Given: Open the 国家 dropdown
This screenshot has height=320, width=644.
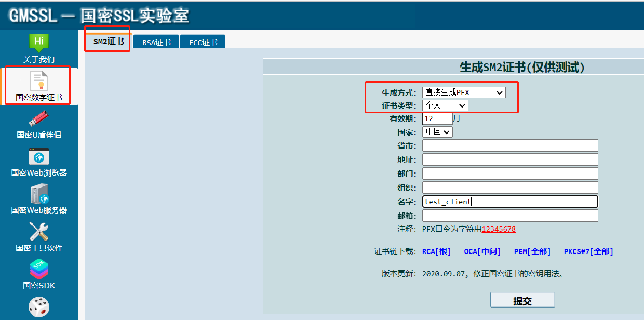Looking at the screenshot, I should (437, 131).
